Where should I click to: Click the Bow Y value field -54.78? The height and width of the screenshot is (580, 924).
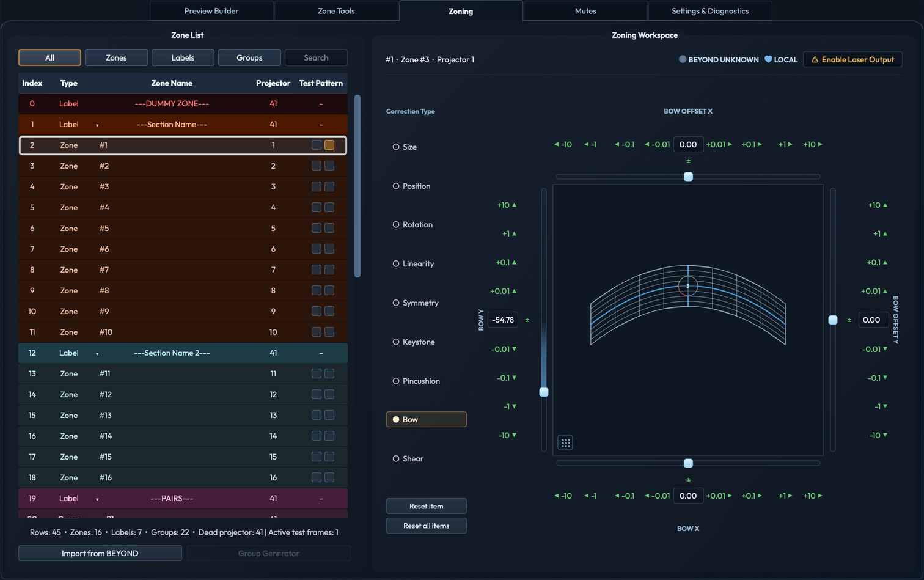point(503,320)
